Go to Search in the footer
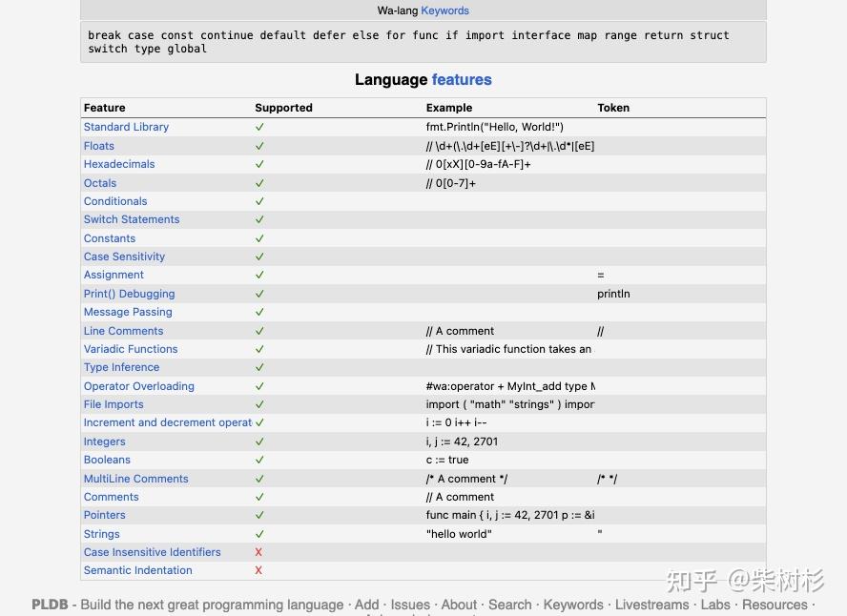 [x=510, y=605]
